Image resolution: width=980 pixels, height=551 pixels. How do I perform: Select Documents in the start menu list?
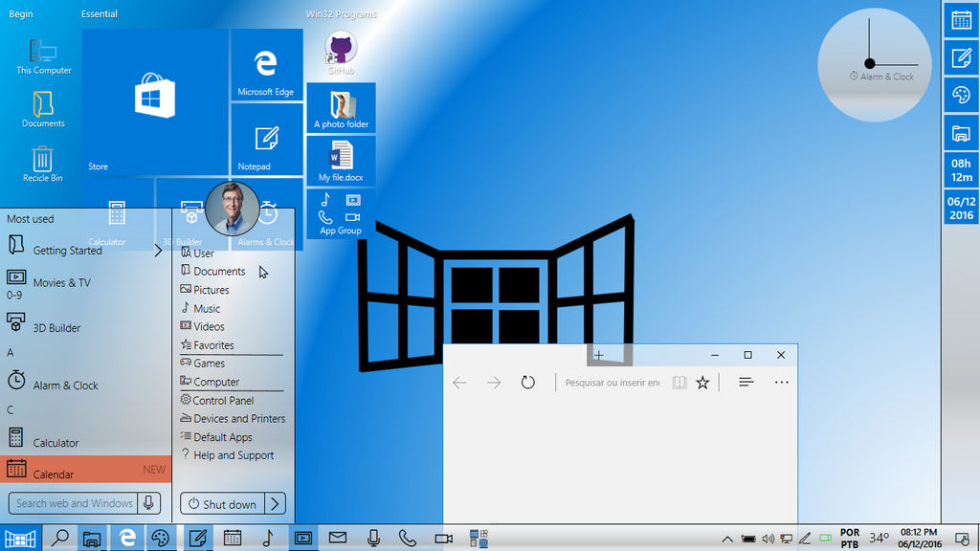(x=212, y=271)
